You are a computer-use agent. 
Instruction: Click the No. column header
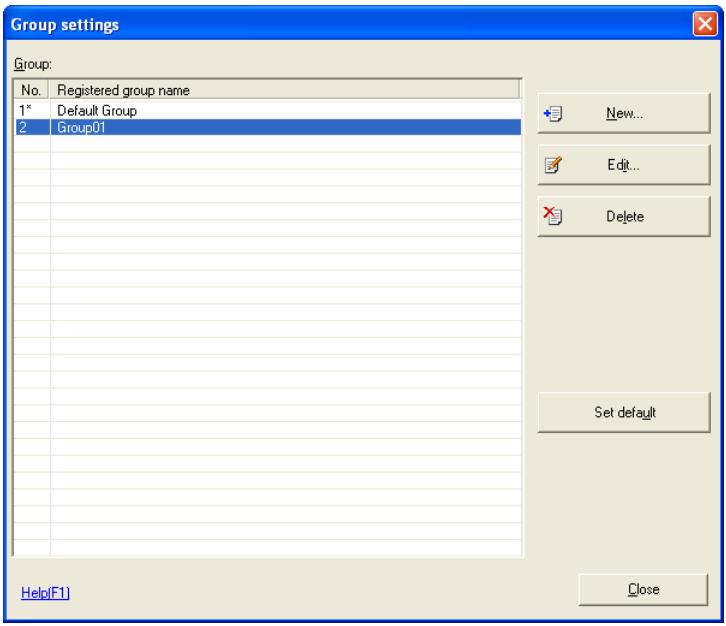pos(31,90)
